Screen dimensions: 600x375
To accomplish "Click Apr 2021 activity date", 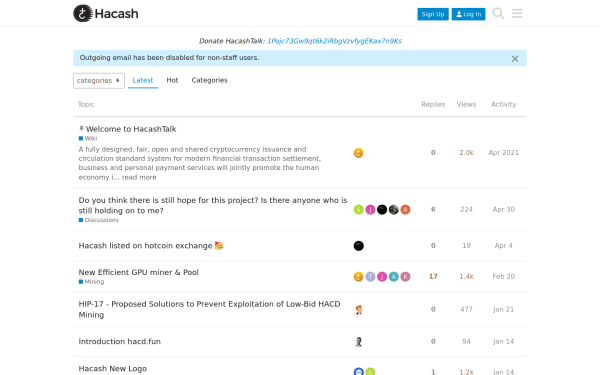I will [x=503, y=153].
